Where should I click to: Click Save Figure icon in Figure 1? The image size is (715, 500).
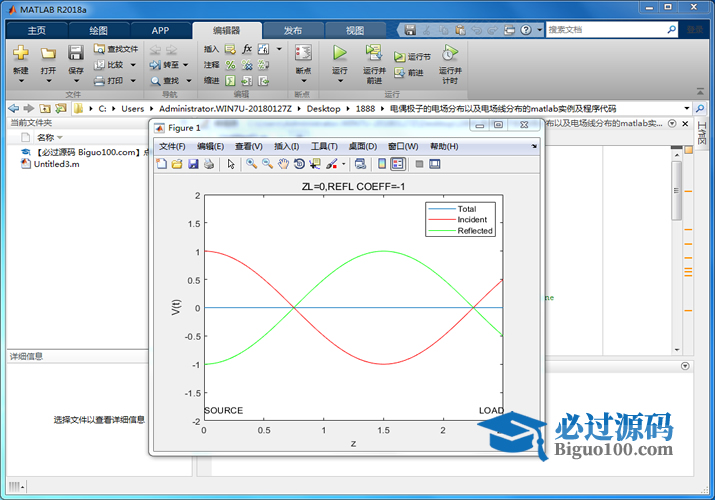tap(193, 164)
